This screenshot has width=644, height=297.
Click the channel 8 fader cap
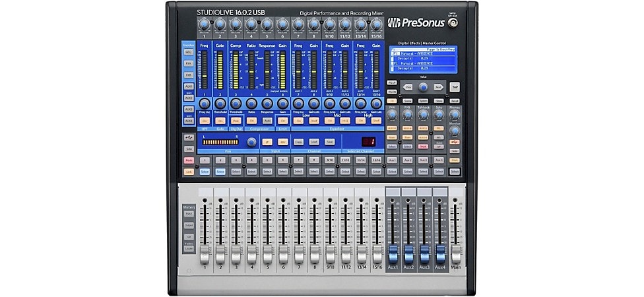[x=314, y=255]
